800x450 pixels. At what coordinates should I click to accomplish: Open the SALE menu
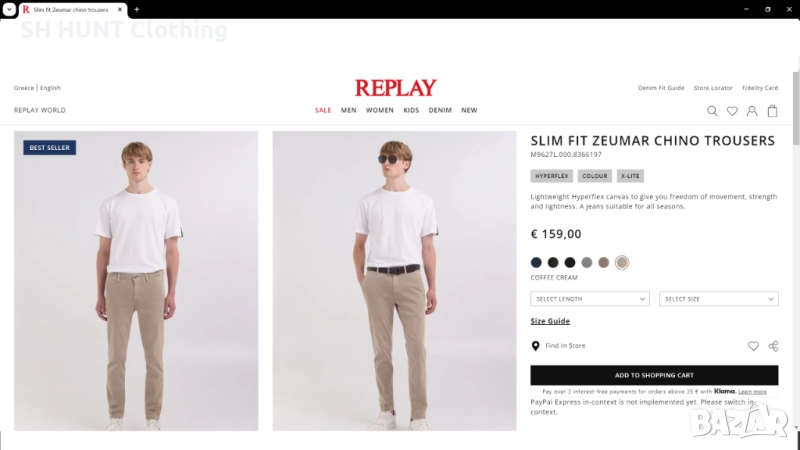tap(323, 110)
